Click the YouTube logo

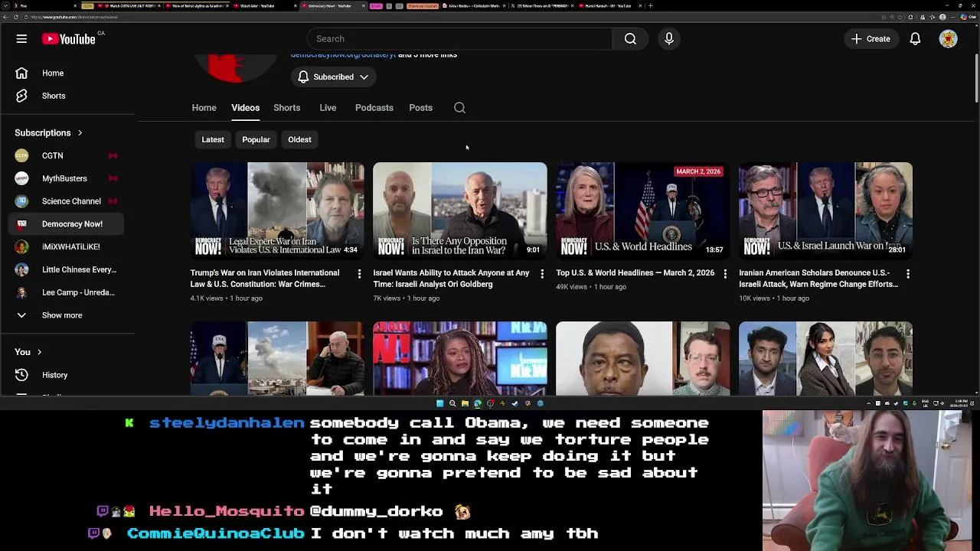[x=69, y=39]
